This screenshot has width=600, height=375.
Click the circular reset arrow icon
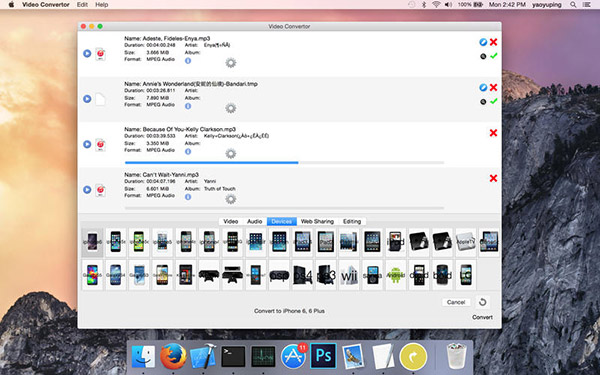pos(483,302)
